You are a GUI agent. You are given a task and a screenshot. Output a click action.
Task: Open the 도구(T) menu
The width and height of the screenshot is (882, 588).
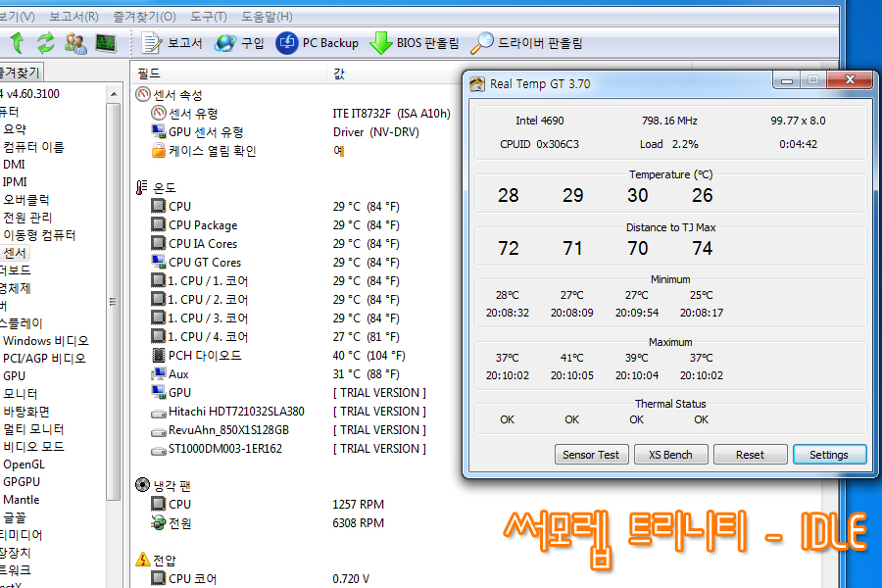tap(209, 17)
